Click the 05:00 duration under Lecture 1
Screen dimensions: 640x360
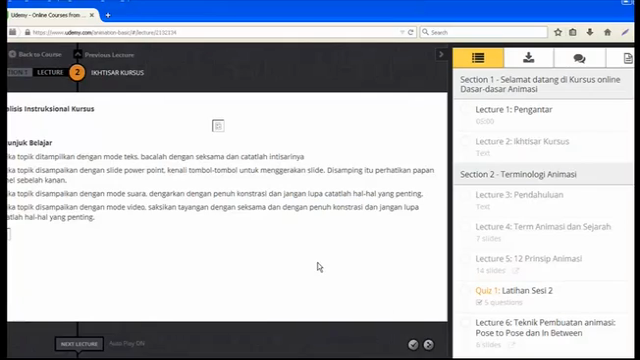point(485,121)
